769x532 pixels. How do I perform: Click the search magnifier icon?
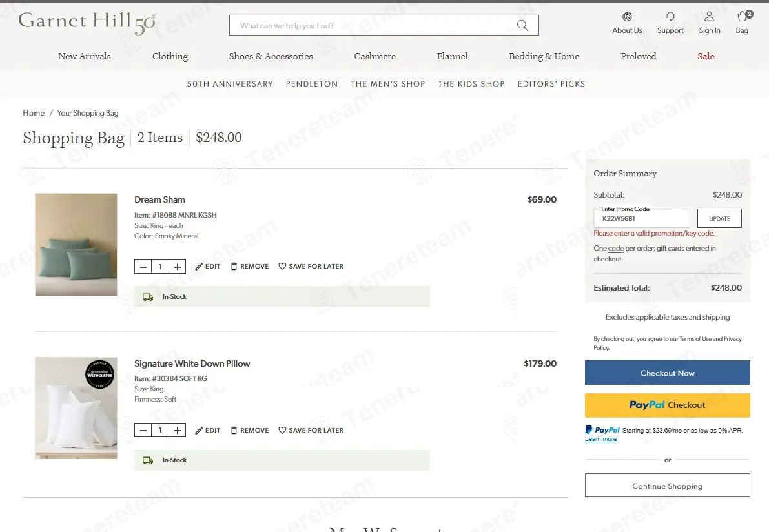[522, 25]
